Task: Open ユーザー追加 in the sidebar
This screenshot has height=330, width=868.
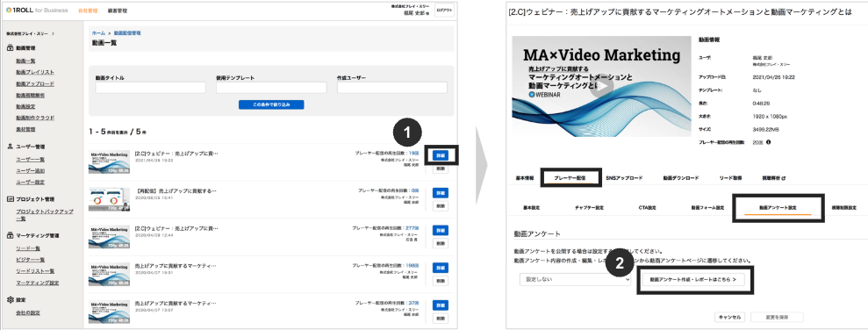Action: pos(31,170)
